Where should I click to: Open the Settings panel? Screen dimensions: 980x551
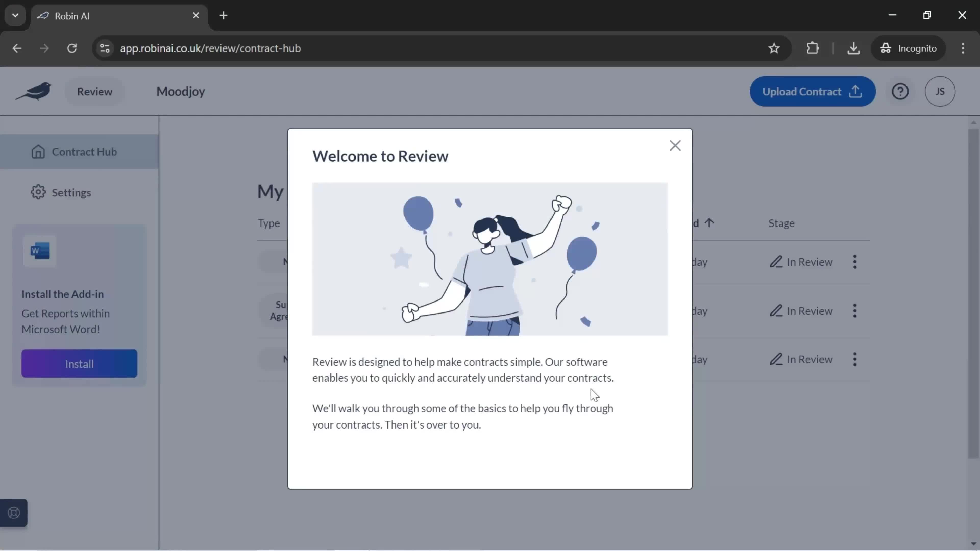pos(71,192)
